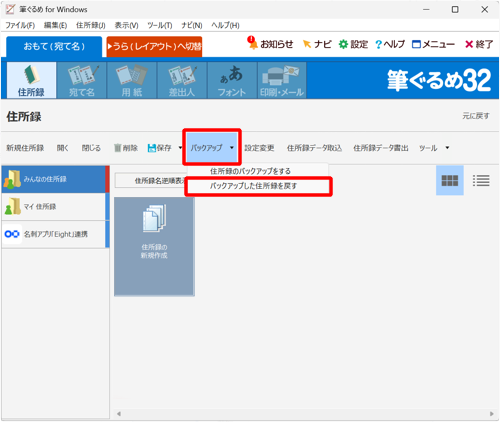Screen dimensions: 500x422
Task: Open the ツール(T) menu bar item
Action: (x=160, y=25)
